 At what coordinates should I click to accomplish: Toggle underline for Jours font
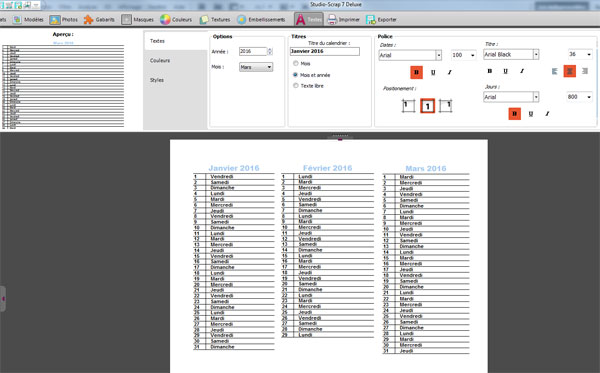click(531, 114)
